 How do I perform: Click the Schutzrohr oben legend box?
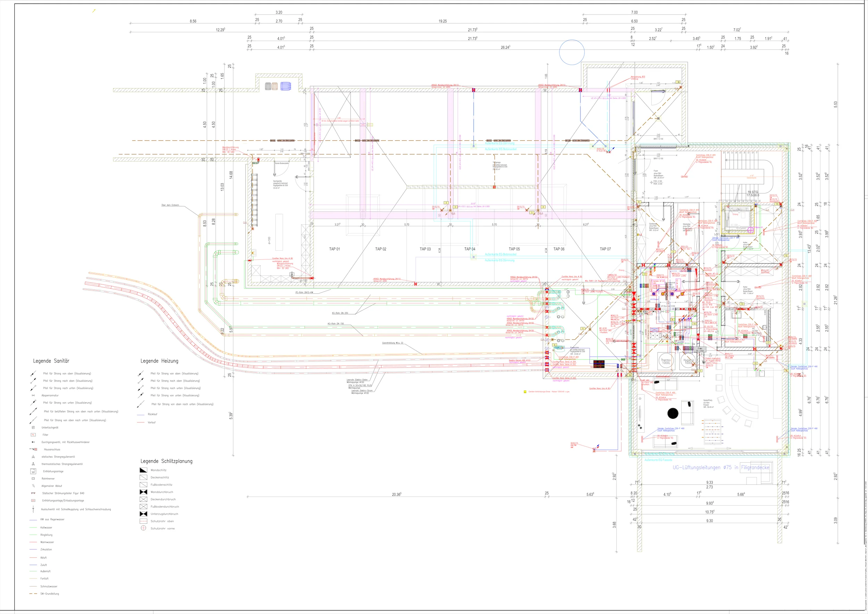click(x=143, y=521)
